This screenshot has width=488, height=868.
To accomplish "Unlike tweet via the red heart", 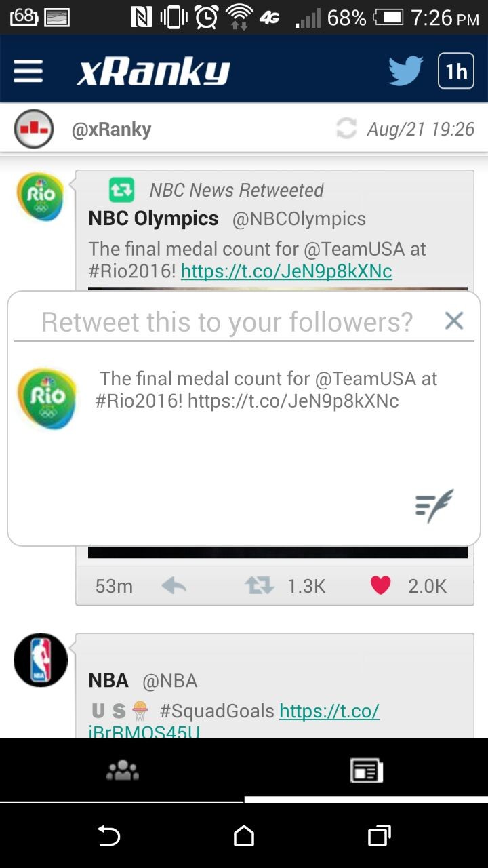I will (381, 586).
